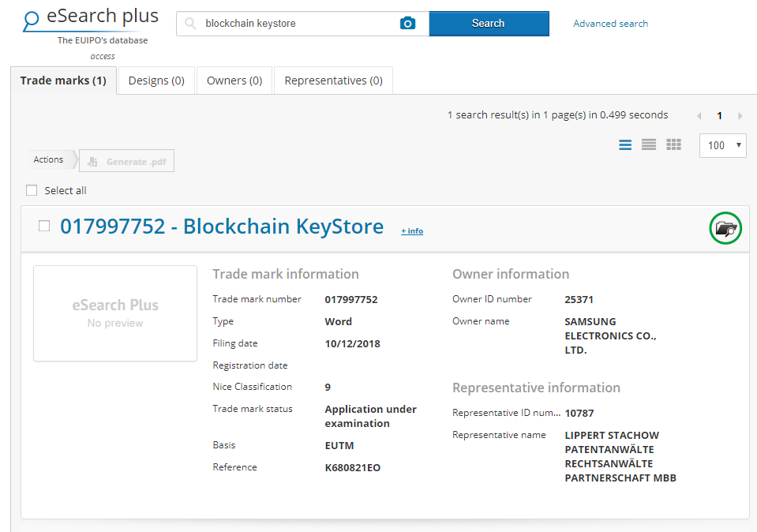Viewport: 757px width, 532px height.
Task: Tick the Select all checkbox
Action: [32, 190]
